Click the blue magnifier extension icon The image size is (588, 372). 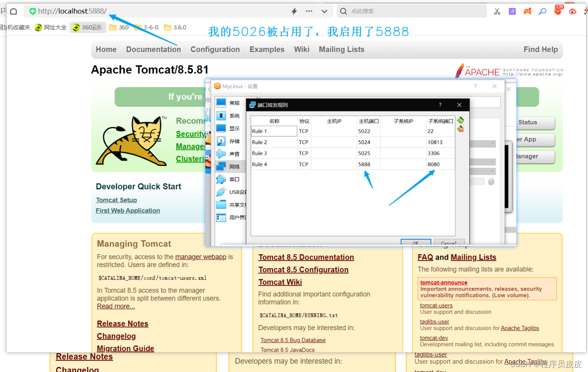coord(542,11)
